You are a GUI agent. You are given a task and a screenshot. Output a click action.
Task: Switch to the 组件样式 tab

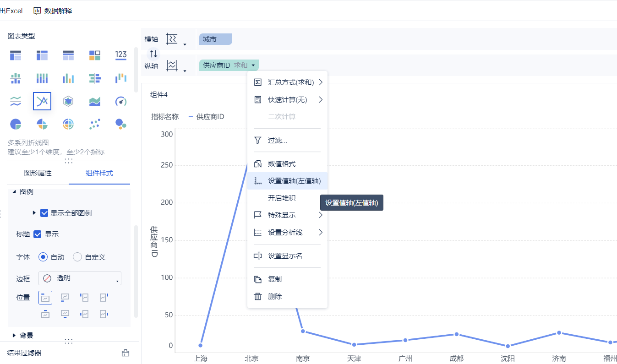pos(99,173)
